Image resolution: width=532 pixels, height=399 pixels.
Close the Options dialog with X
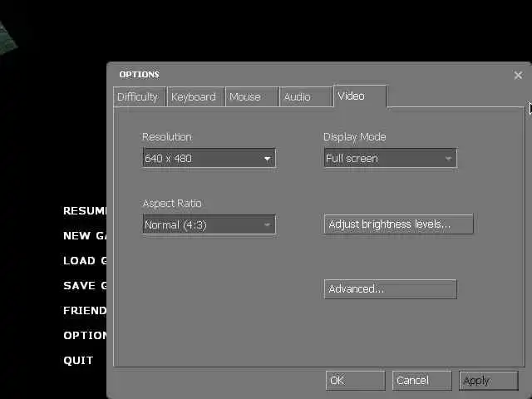tap(518, 75)
